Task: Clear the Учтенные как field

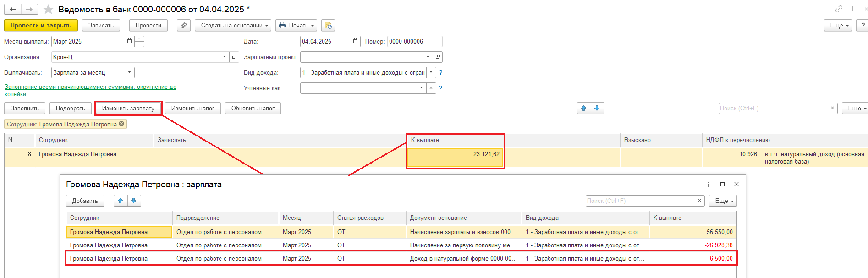Action: 431,88
